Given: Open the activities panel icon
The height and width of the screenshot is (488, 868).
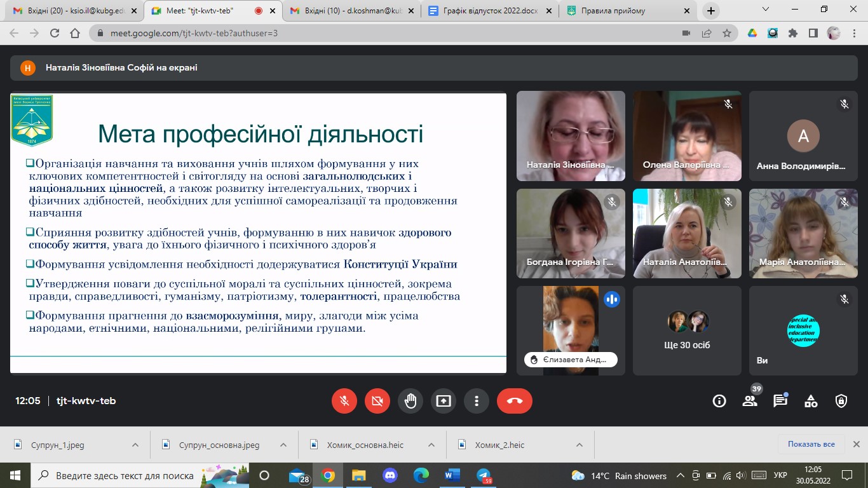Looking at the screenshot, I should tap(811, 401).
